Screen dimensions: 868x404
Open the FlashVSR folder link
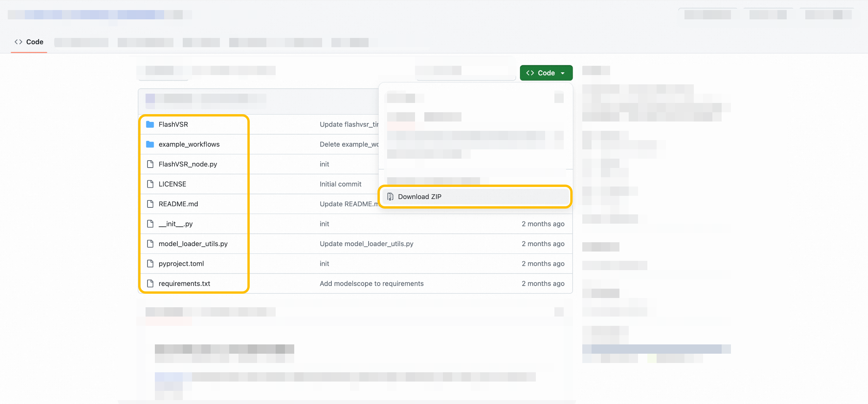tap(173, 124)
